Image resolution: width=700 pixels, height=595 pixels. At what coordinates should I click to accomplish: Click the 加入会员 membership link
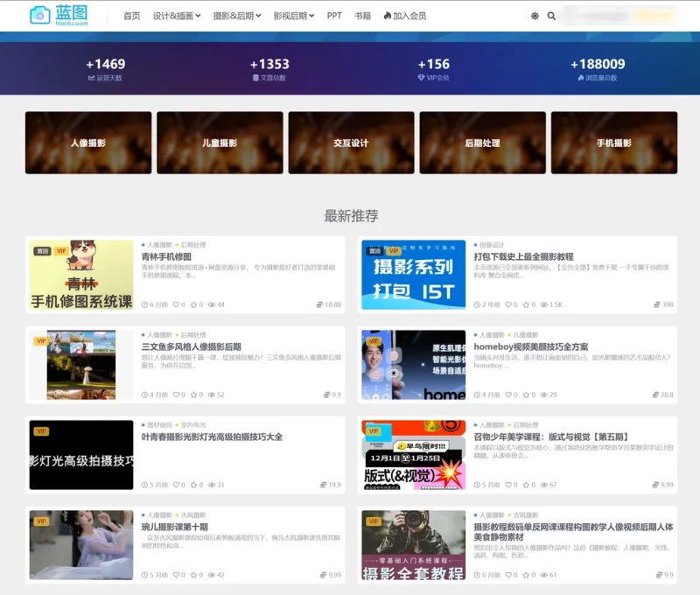407,16
